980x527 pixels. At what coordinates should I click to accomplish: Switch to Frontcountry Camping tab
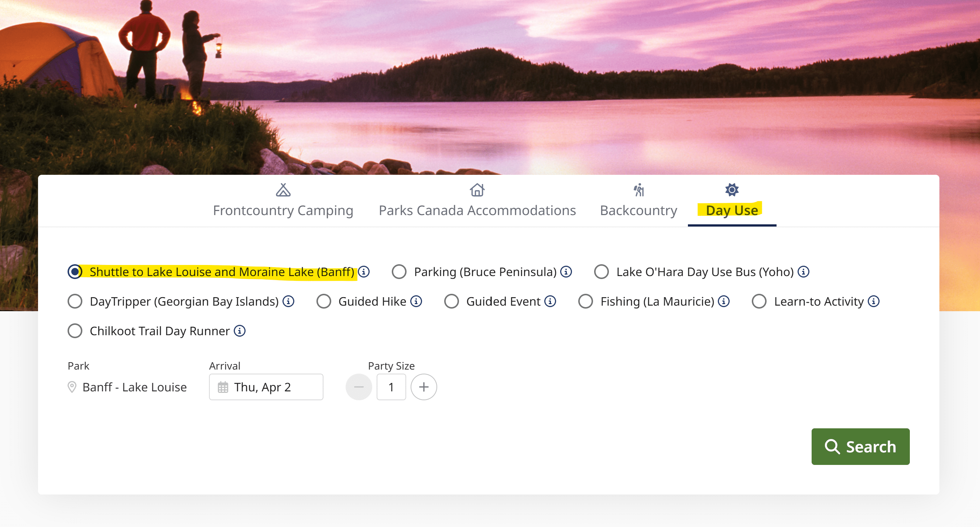(283, 201)
